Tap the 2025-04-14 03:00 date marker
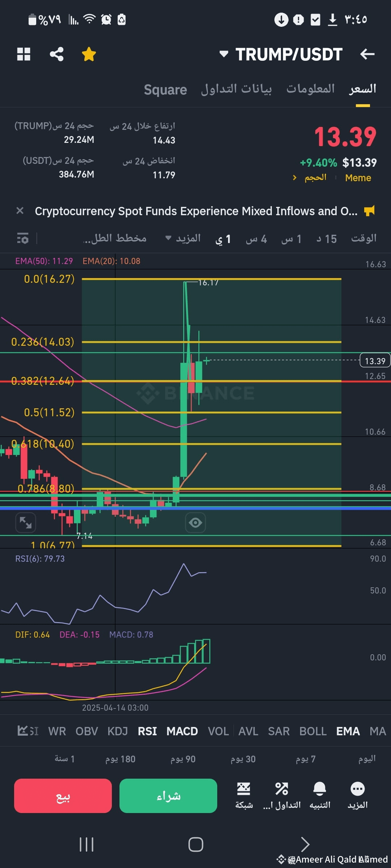The image size is (391, 868). pos(115,708)
